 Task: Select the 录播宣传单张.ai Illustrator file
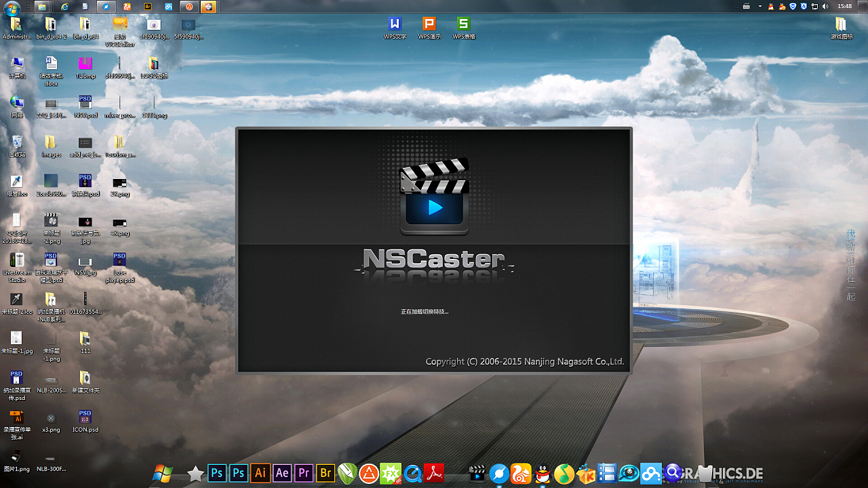(17, 425)
